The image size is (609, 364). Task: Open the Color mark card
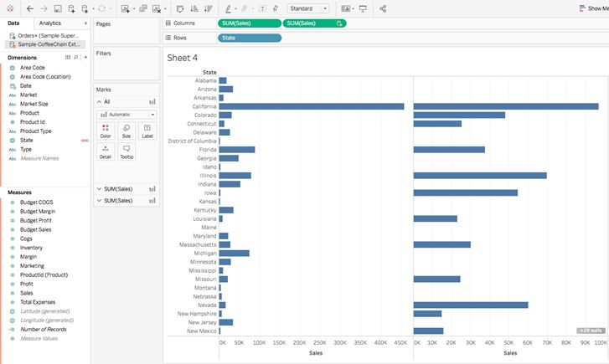click(106, 131)
